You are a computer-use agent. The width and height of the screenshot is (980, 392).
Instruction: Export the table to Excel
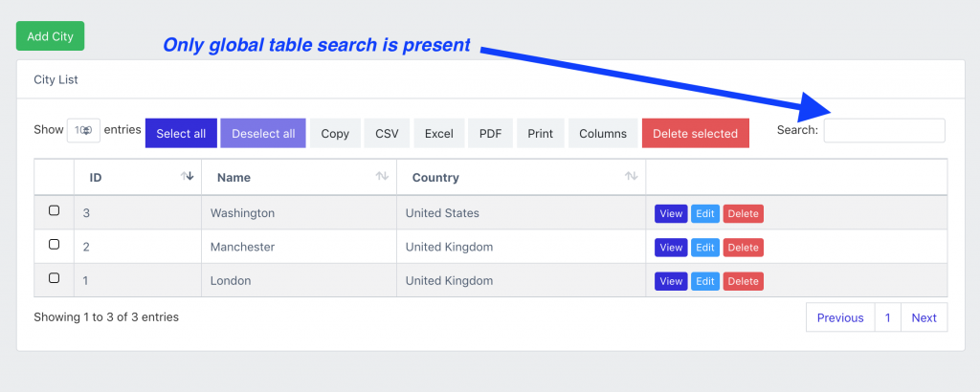[x=439, y=134]
